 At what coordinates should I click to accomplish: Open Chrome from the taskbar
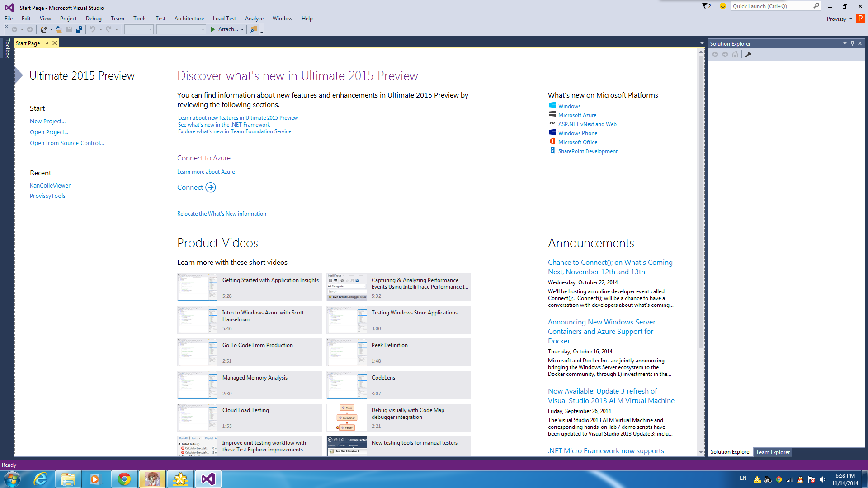[124, 479]
